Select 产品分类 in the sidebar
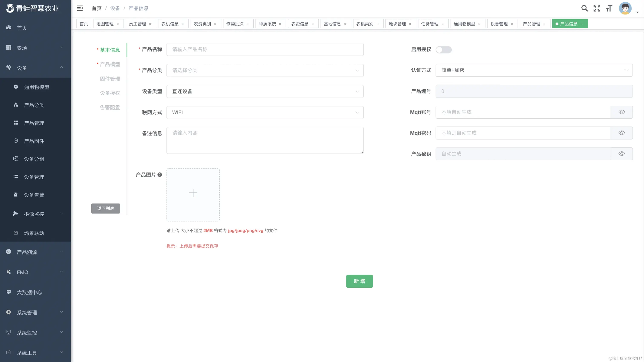644x362 pixels. 34,105
